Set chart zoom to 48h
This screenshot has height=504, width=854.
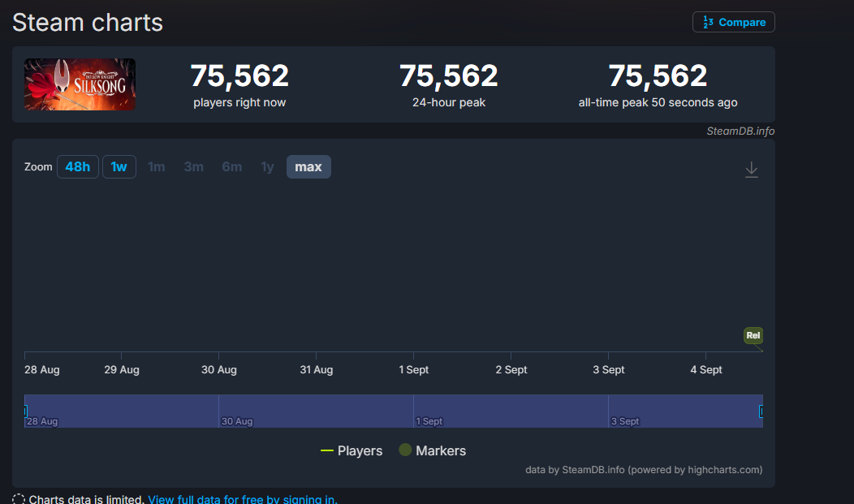(78, 167)
